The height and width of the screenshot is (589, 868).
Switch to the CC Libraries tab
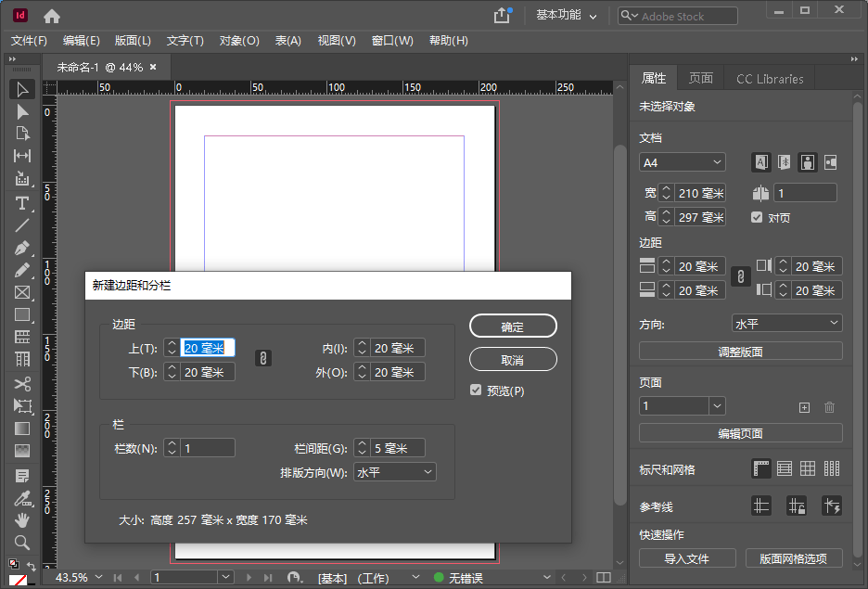coord(770,79)
